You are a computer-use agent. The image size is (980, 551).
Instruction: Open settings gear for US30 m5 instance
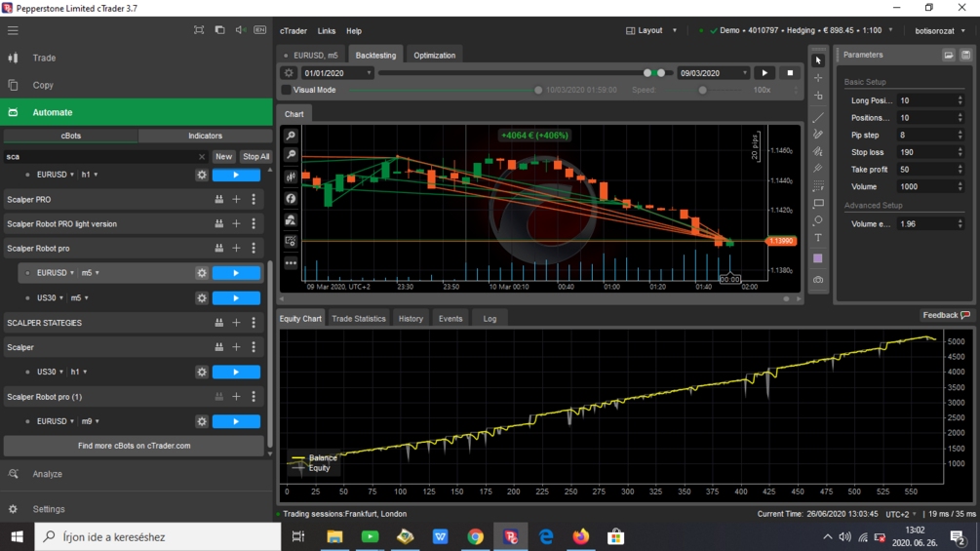[x=202, y=298]
